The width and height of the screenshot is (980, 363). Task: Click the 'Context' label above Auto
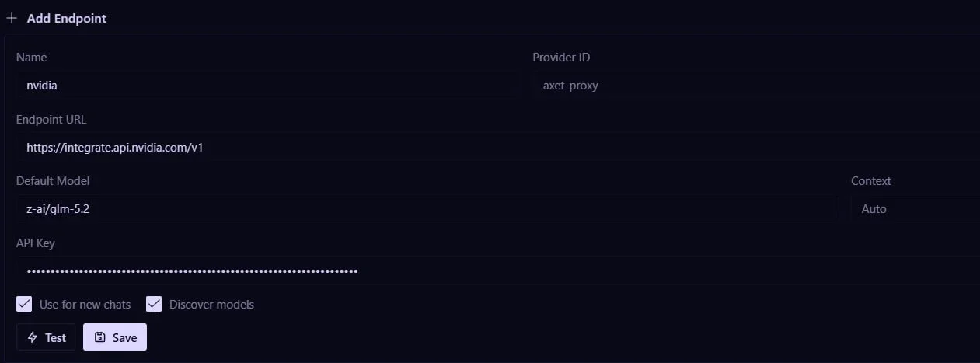click(x=871, y=181)
